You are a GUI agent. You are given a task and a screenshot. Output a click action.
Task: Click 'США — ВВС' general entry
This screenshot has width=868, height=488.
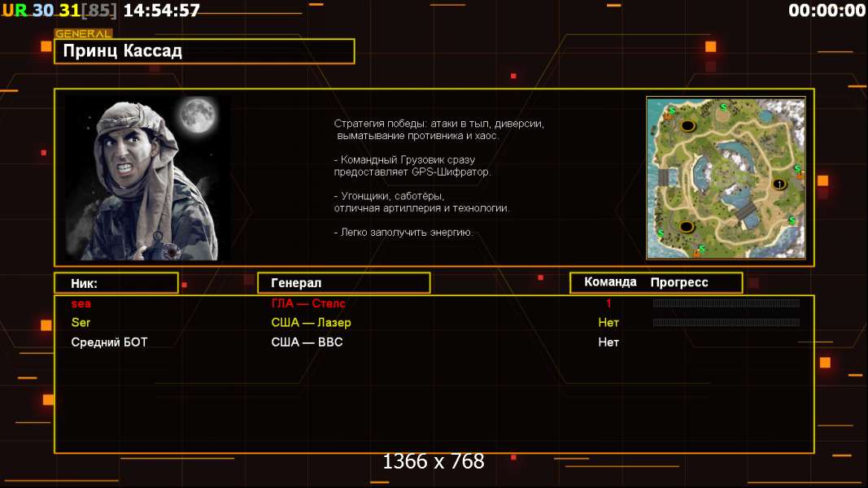(307, 342)
